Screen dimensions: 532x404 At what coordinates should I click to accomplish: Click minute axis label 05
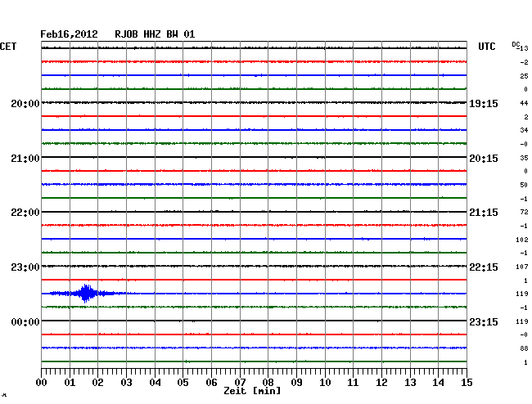183,382
